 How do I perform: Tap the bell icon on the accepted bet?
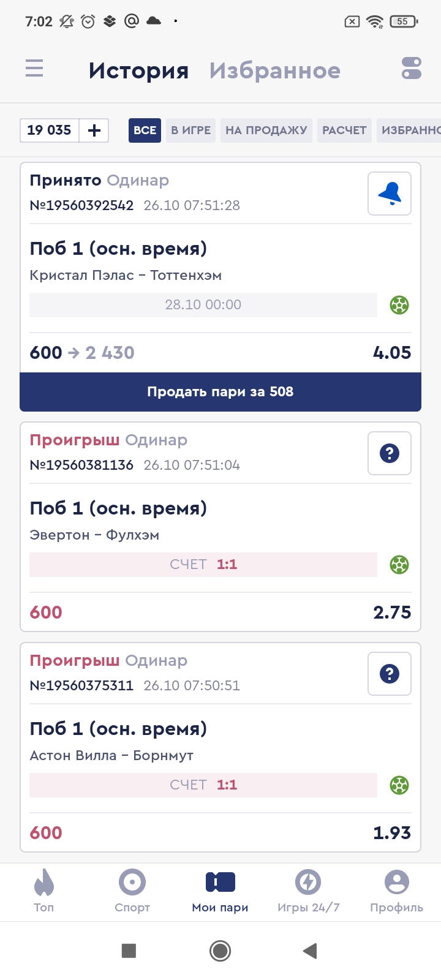point(389,194)
